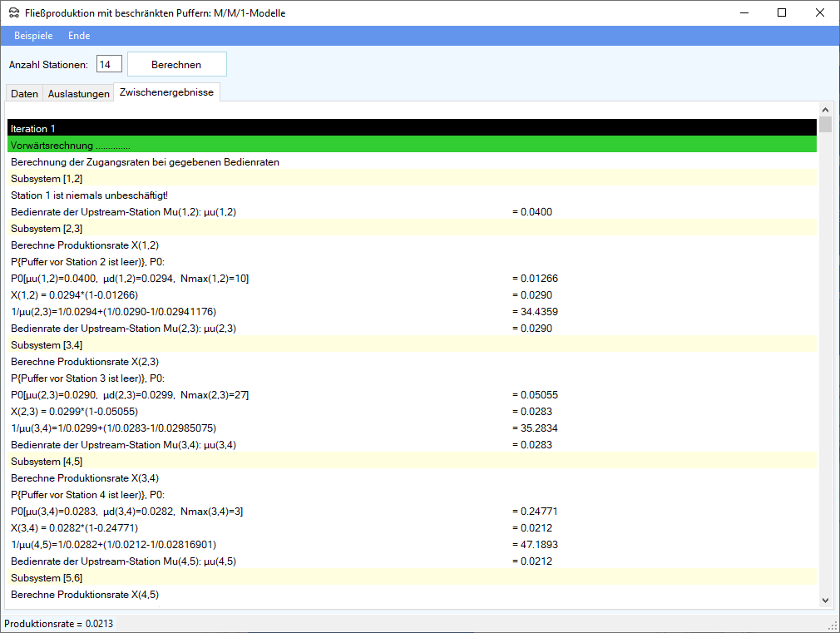The height and width of the screenshot is (633, 840).
Task: Click the application icon in title bar
Action: point(13,13)
